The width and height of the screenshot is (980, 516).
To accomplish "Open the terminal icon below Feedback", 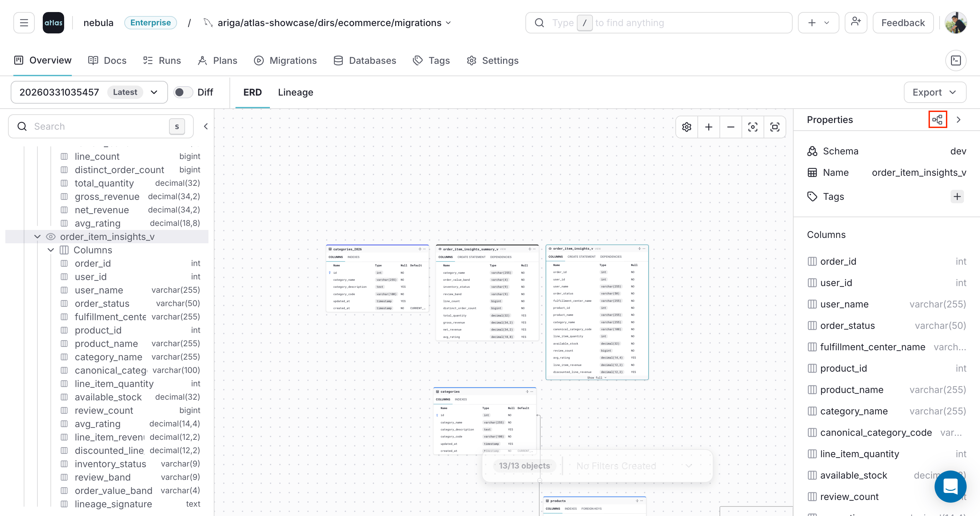I will [956, 60].
